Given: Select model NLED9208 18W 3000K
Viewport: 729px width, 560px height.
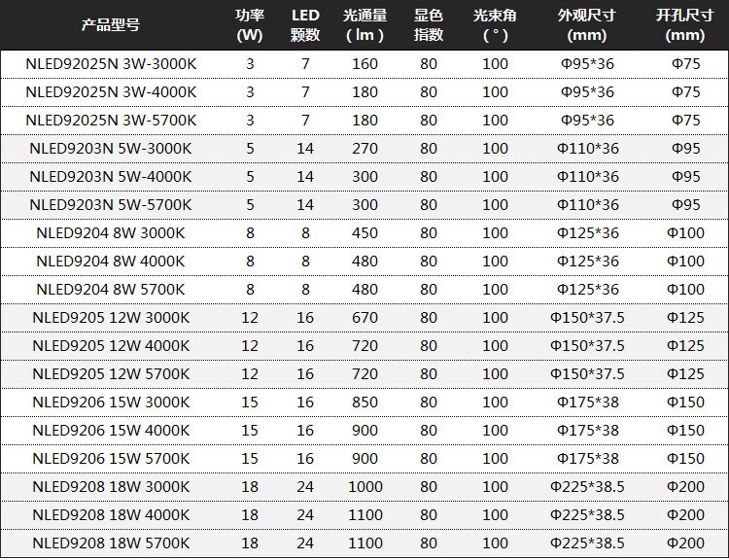Looking at the screenshot, I should click(x=111, y=487).
